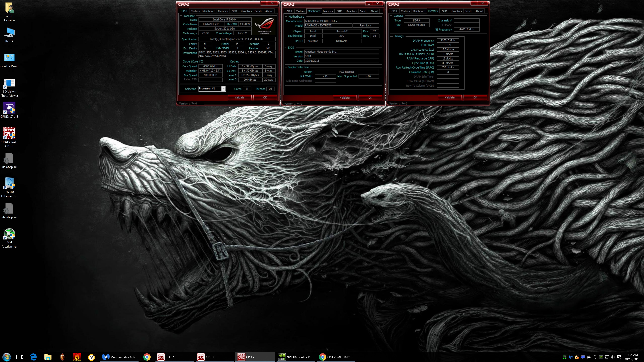Select the CPUID CPU-Z desktop icon
Image resolution: width=644 pixels, height=362 pixels.
click(9, 110)
